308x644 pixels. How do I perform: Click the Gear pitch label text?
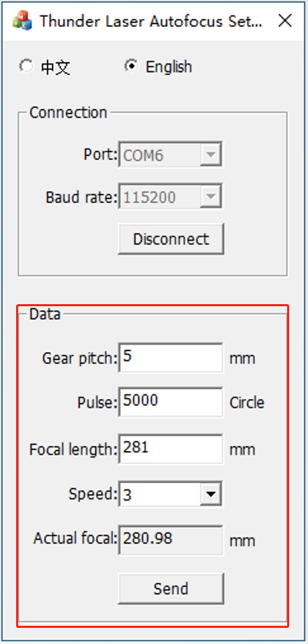click(79, 358)
